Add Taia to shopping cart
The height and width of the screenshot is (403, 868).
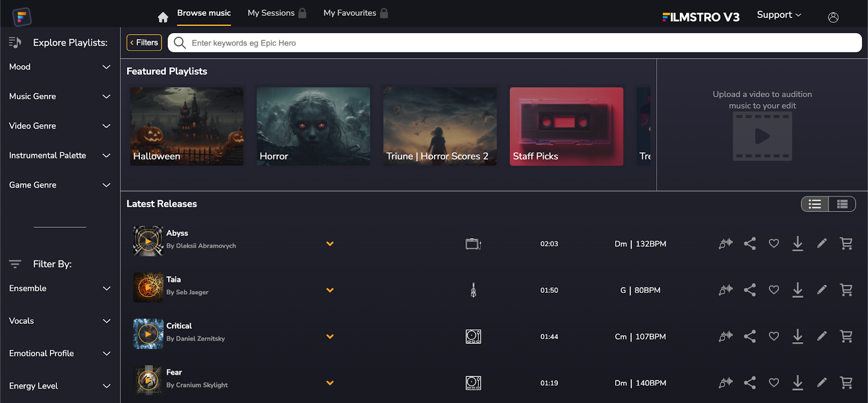(846, 290)
